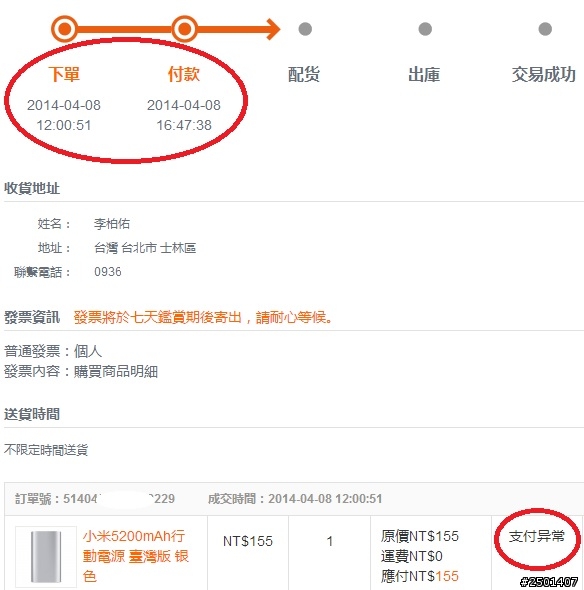The height and width of the screenshot is (590, 584).
Task: Click the 出庫 step label
Action: (424, 74)
